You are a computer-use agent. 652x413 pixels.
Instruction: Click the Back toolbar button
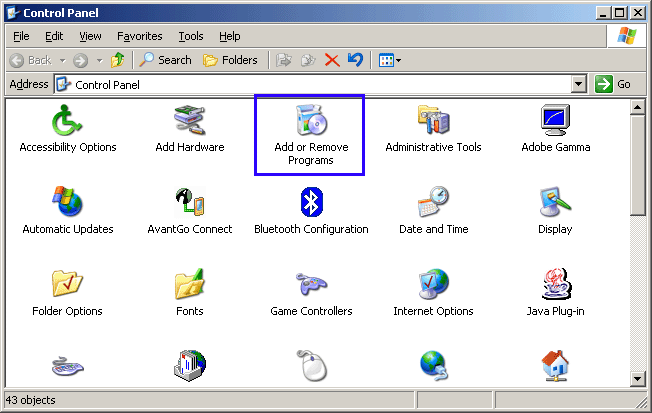click(31, 61)
